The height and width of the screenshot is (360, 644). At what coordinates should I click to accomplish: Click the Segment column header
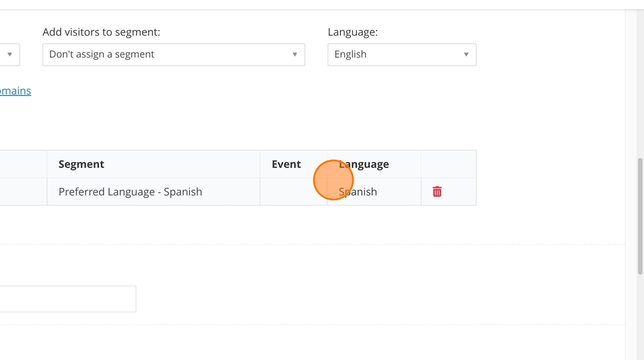[x=82, y=164]
